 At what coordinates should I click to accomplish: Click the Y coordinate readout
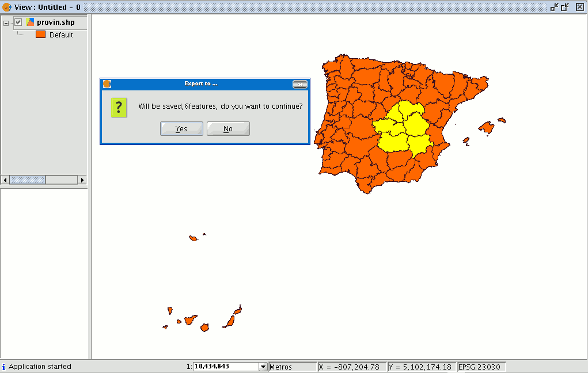click(422, 367)
